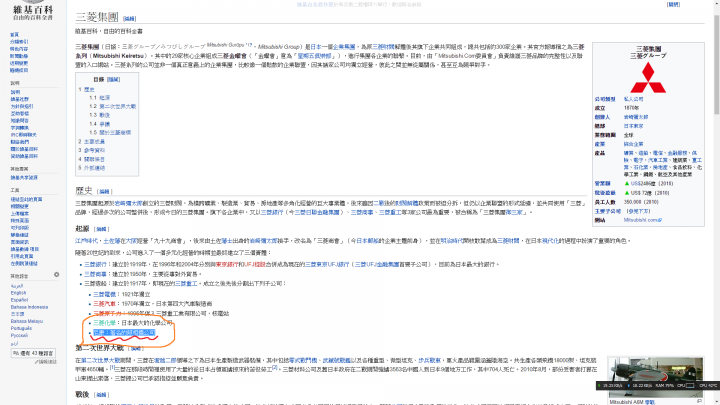
Task: Edit the 第二次世界大戰 section
Action: 135,349
